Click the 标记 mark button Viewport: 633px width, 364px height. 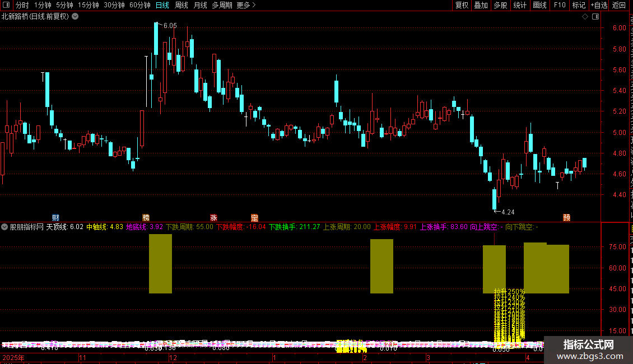point(579,5)
